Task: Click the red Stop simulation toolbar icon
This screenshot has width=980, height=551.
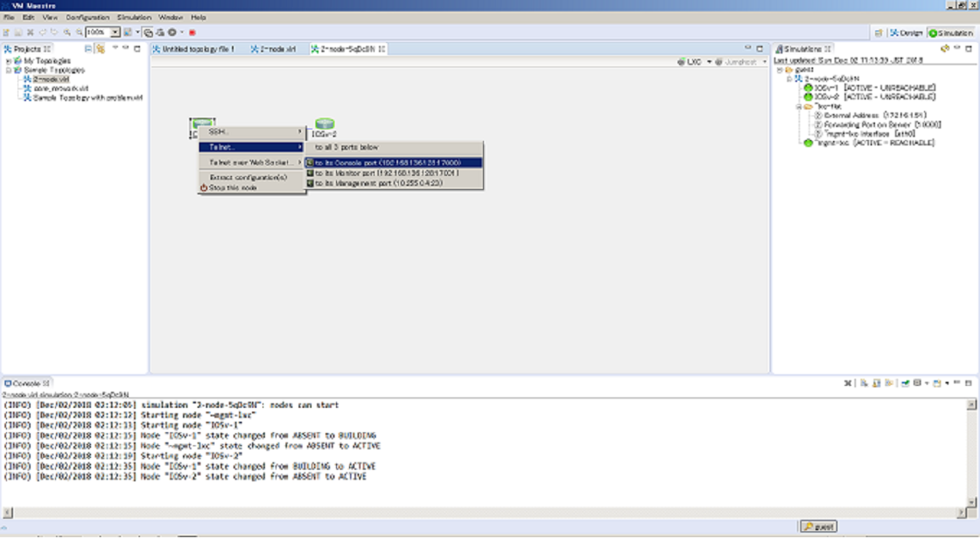Action: 192,32
